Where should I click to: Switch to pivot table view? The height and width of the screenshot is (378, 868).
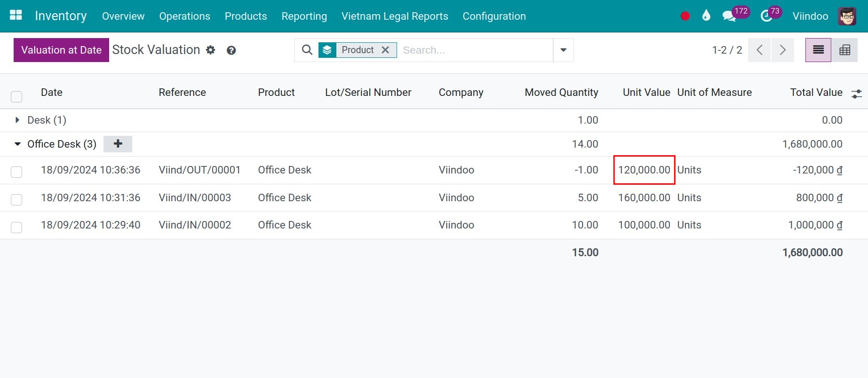click(844, 50)
